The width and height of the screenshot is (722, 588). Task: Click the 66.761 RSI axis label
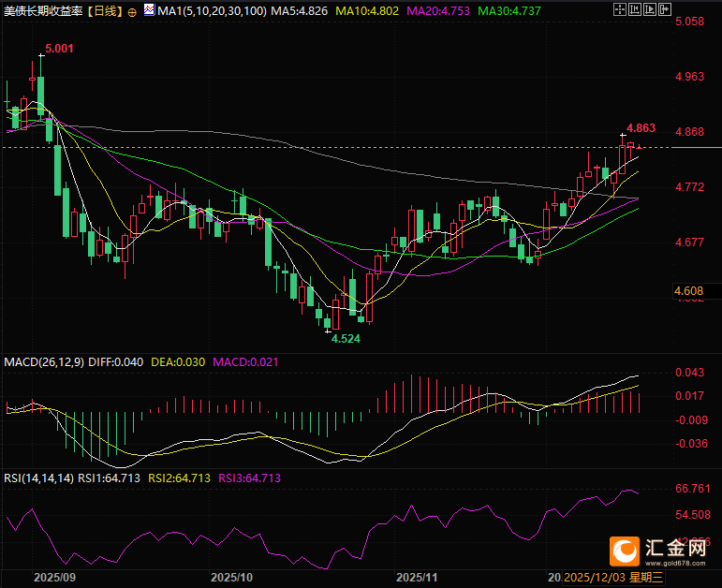coord(693,489)
